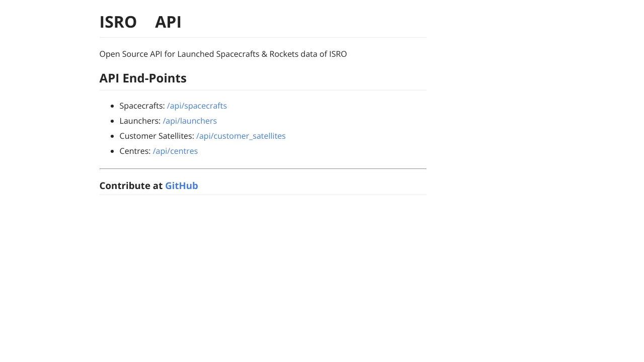Image resolution: width=644 pixels, height=362 pixels.
Task: Click the horizontal rule above Contribute
Action: (263, 168)
